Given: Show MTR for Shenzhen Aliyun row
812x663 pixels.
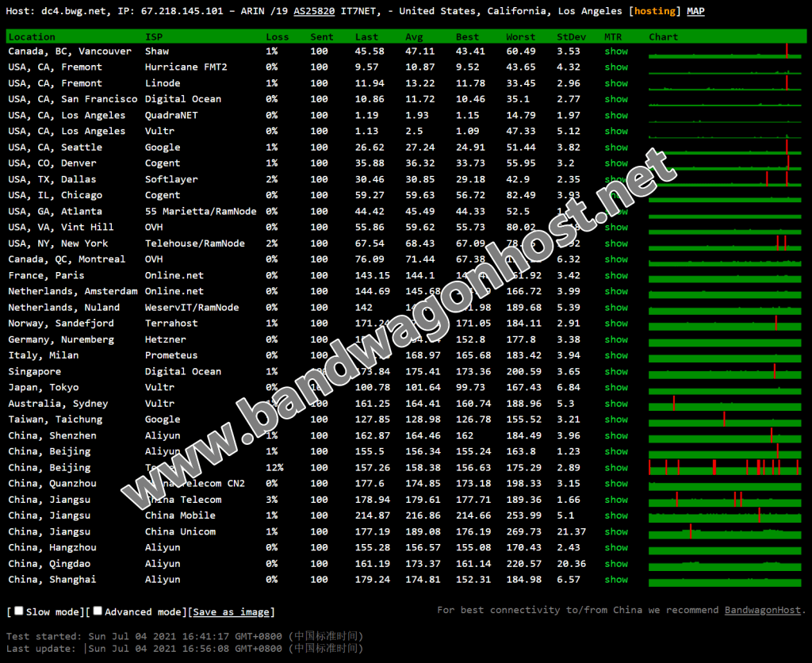Looking at the screenshot, I should click(616, 435).
